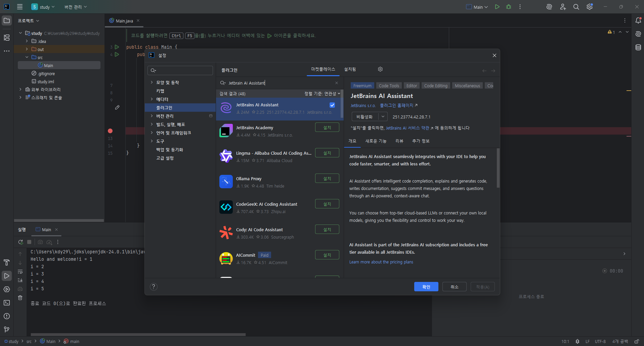
Task: Open the Database tool window
Action: tap(638, 47)
